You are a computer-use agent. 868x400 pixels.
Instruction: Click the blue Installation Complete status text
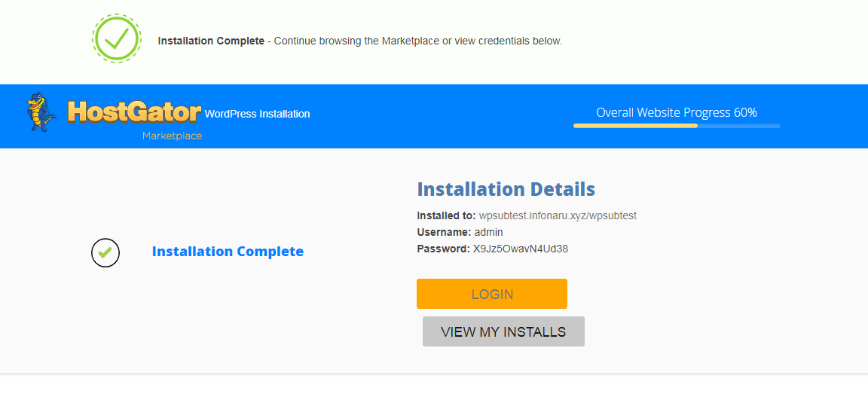click(x=228, y=252)
